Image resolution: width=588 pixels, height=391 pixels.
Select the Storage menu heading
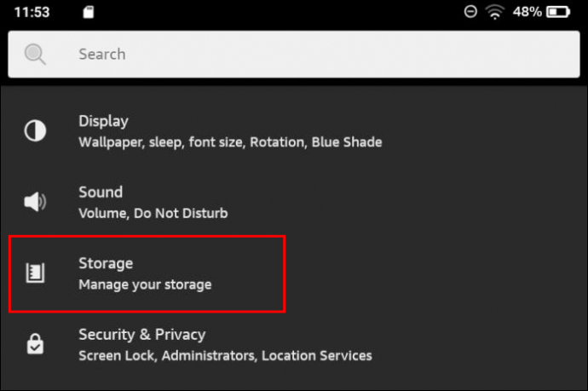pyautogui.click(x=106, y=263)
